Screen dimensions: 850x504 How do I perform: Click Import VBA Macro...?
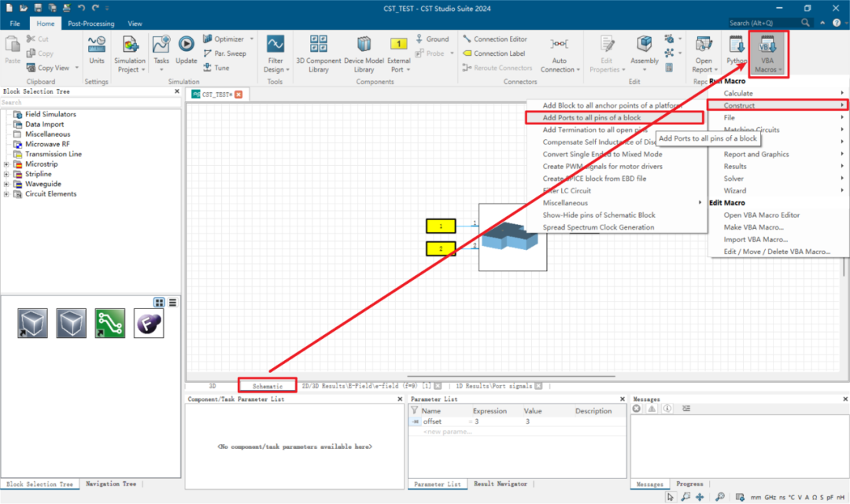click(x=756, y=239)
